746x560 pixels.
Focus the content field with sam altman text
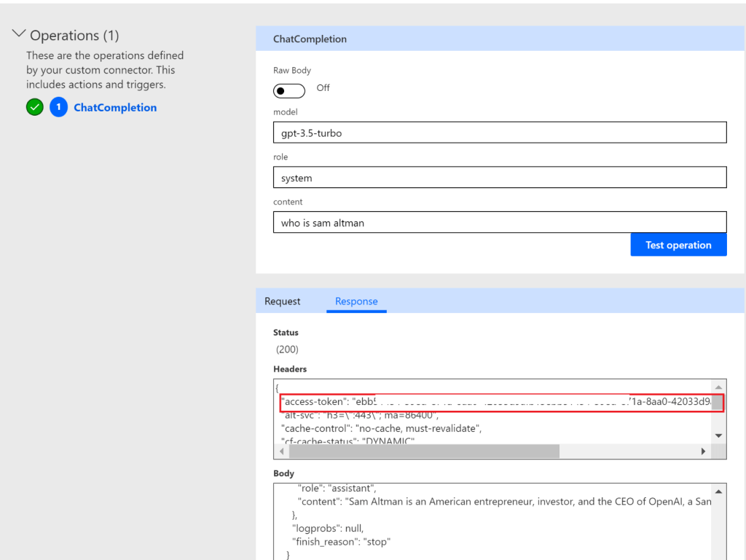(x=500, y=223)
